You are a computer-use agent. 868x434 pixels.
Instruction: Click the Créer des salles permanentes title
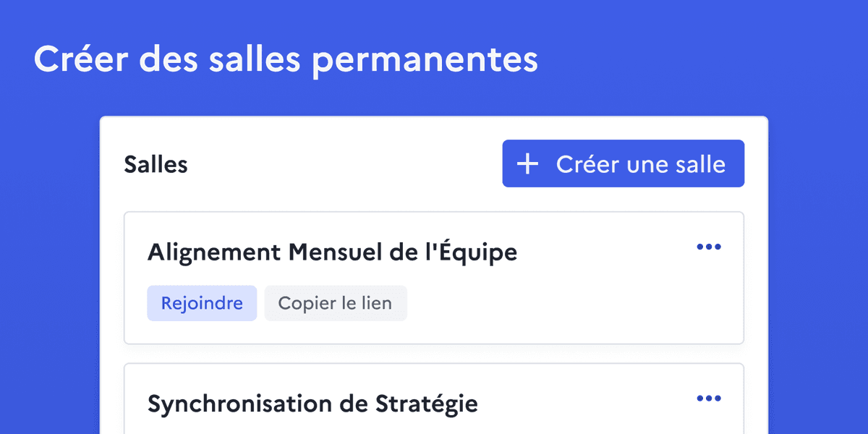pos(286,59)
